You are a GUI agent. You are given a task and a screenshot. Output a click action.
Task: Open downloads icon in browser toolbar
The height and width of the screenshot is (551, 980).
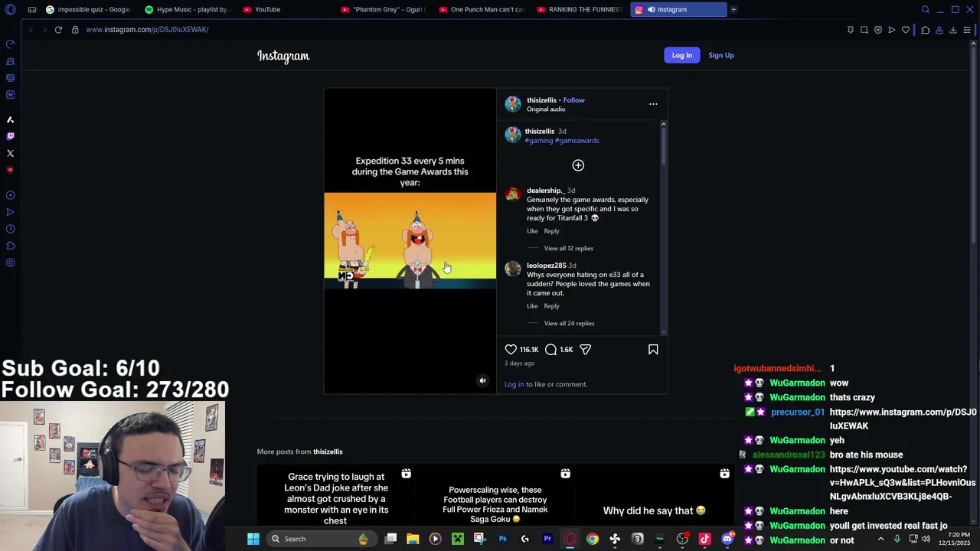[953, 30]
